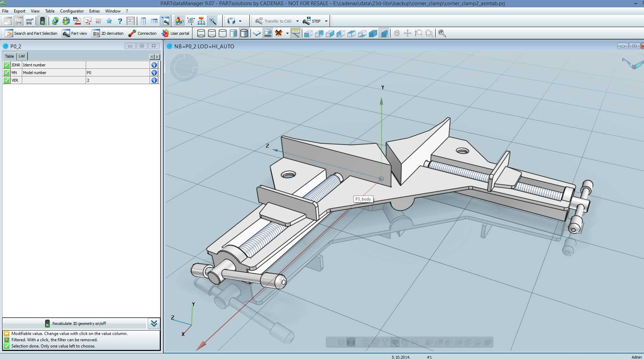The height and width of the screenshot is (360, 644).
Task: Open the 2D derivation view
Action: [108, 33]
